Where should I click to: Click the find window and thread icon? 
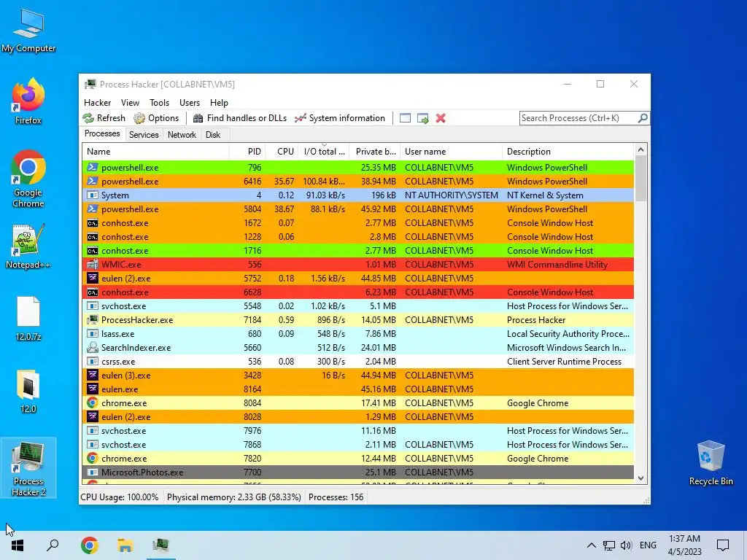click(422, 118)
